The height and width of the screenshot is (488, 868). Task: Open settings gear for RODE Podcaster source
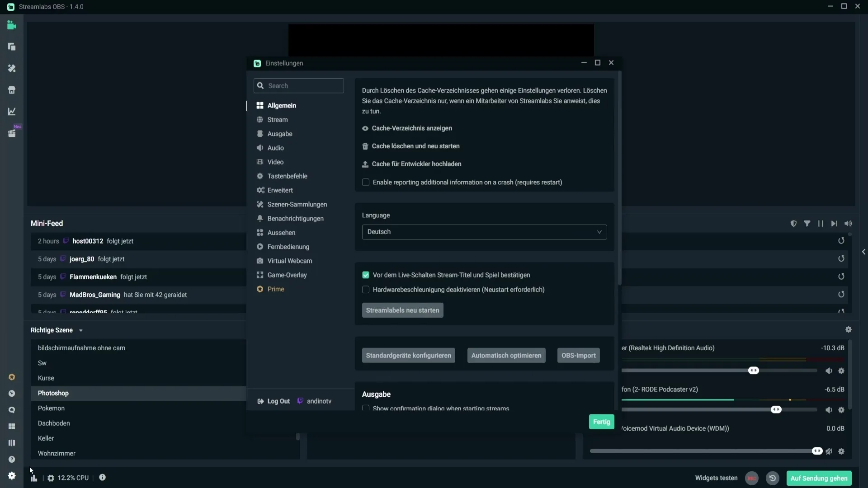click(841, 410)
